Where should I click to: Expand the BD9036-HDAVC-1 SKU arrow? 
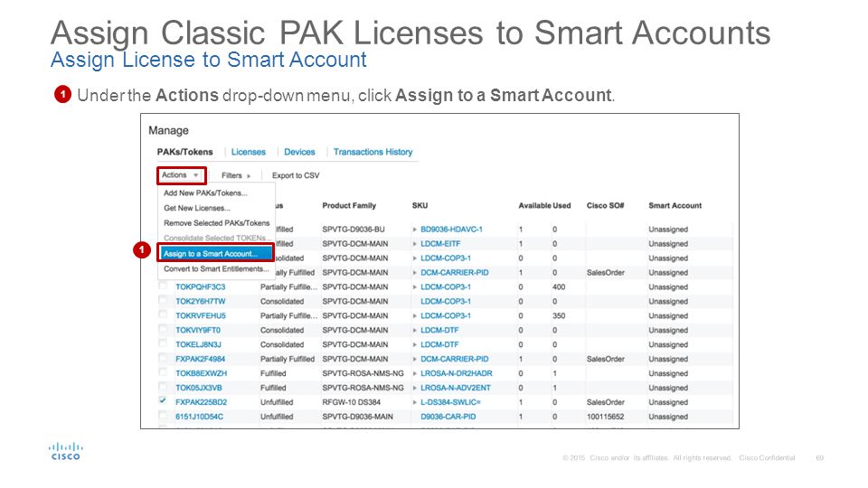pos(415,229)
